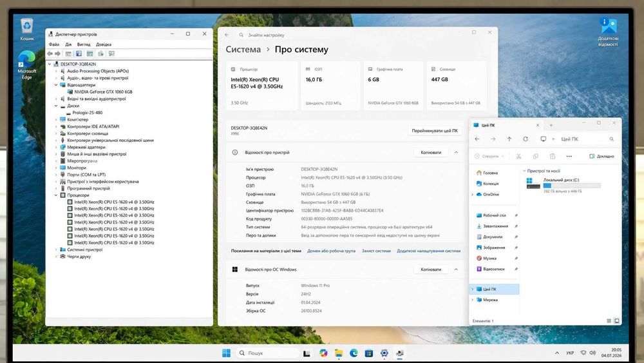Open Документи in Explorer sidebar
Viewport: 644px width, 363px height.
pos(493,237)
